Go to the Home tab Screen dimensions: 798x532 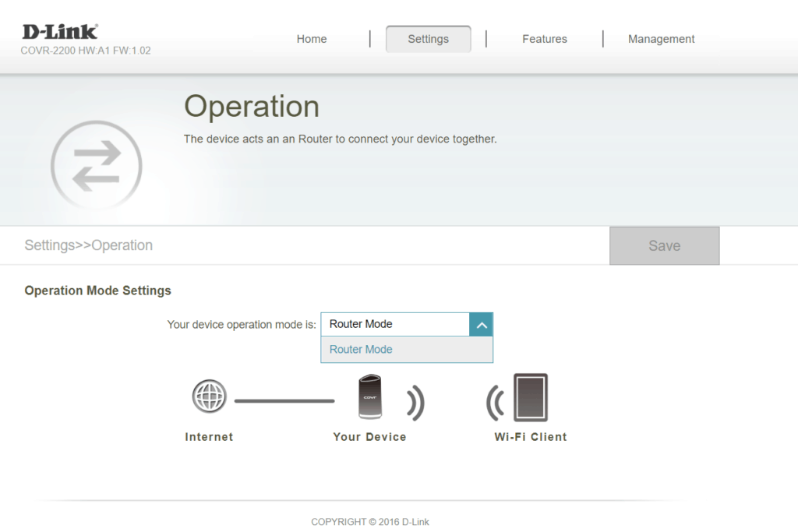pos(312,39)
